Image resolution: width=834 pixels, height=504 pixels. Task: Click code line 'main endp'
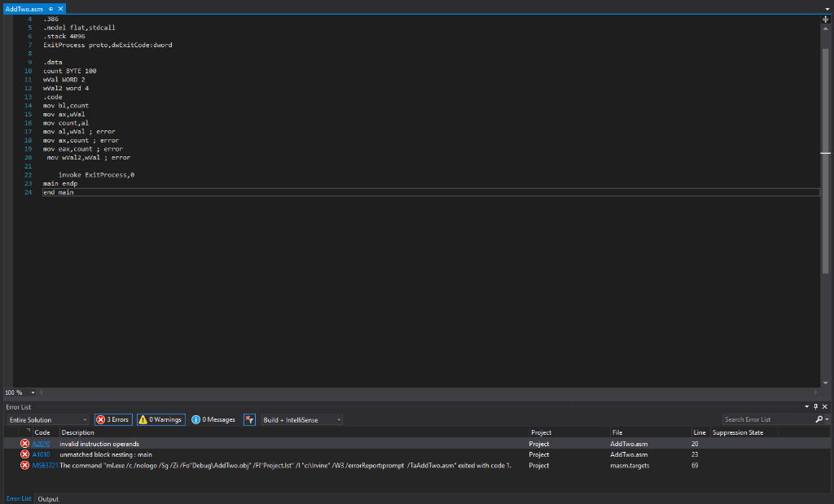[60, 183]
